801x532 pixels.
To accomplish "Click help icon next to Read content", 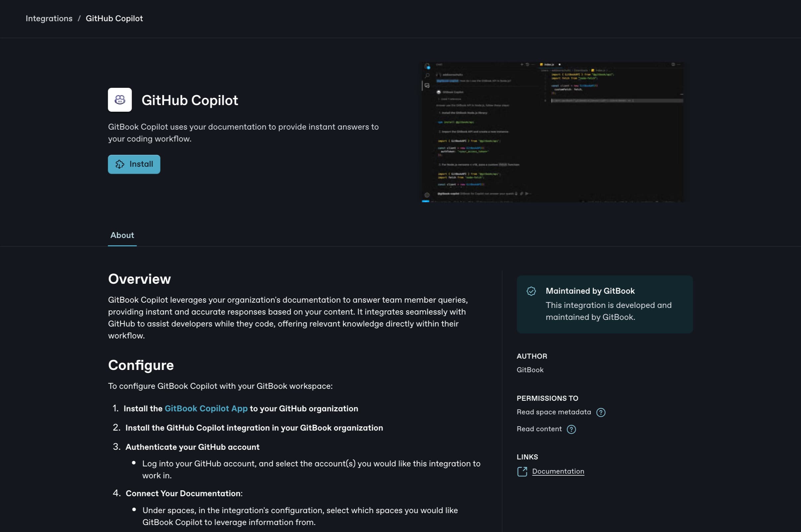I will (571, 429).
